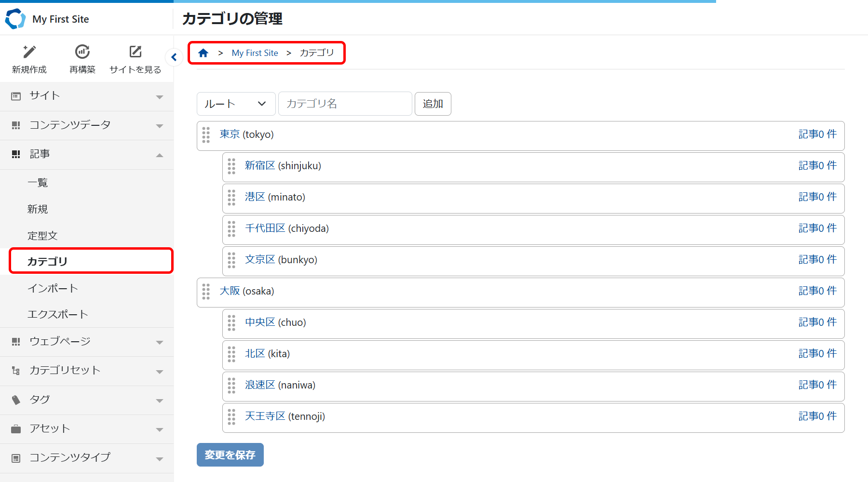
Task: Click the 変更を保存 button
Action: tap(230, 455)
